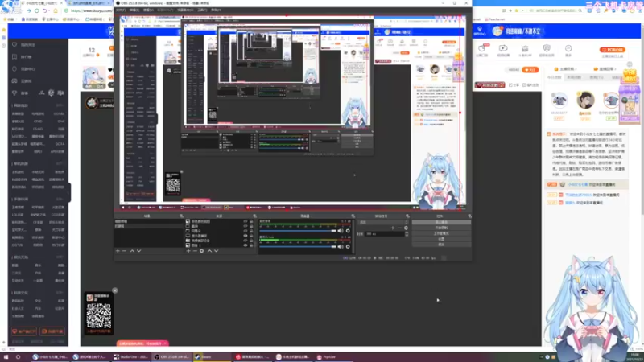Add a scene transition with the plus icon

[x=393, y=228]
